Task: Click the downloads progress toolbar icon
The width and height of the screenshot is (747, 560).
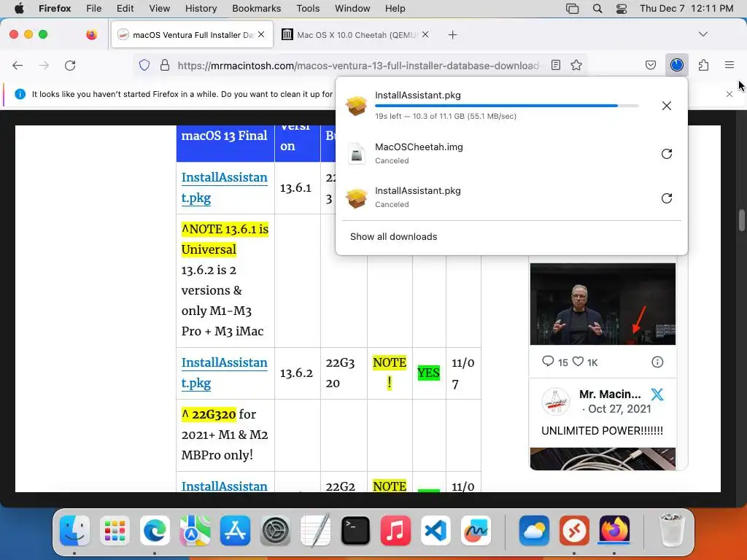Action: [x=677, y=65]
